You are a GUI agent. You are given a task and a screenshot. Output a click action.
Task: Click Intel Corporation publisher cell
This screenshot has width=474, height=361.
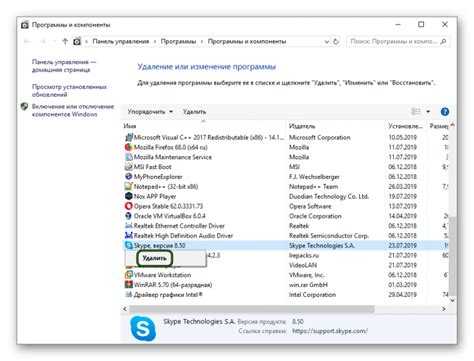312,294
